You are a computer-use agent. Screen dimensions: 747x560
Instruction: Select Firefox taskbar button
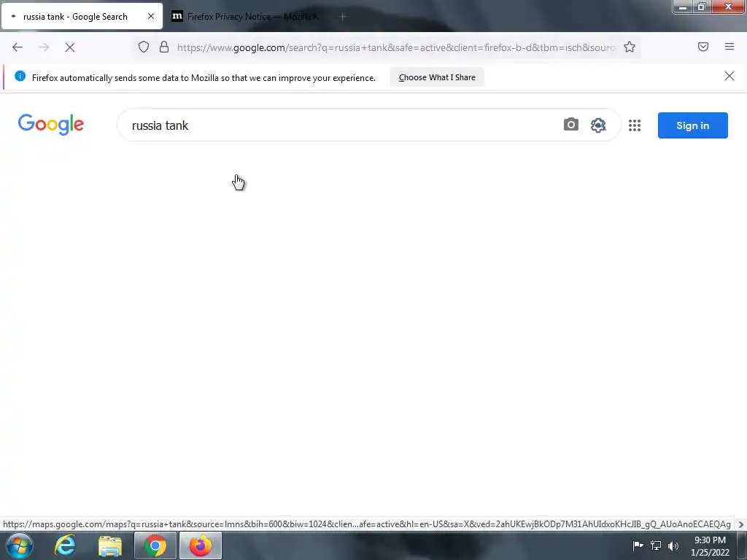point(201,545)
